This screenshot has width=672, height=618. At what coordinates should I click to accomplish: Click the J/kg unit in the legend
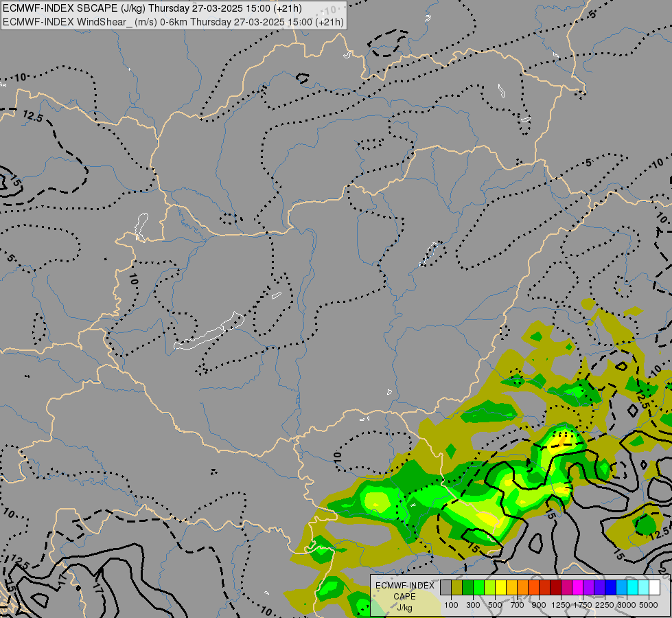point(404,608)
